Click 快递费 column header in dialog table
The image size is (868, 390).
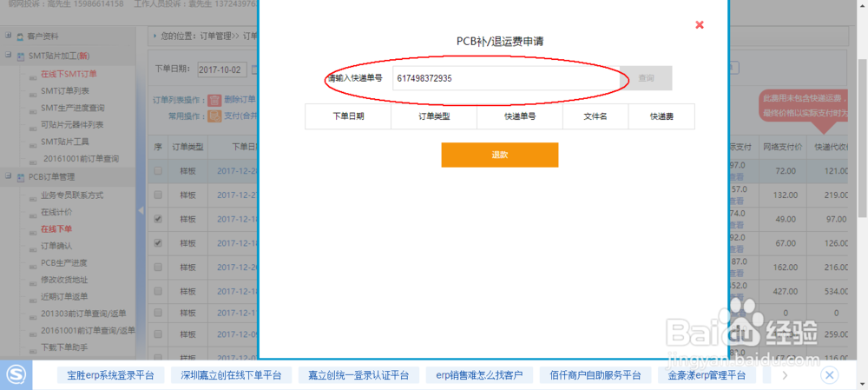(x=661, y=117)
